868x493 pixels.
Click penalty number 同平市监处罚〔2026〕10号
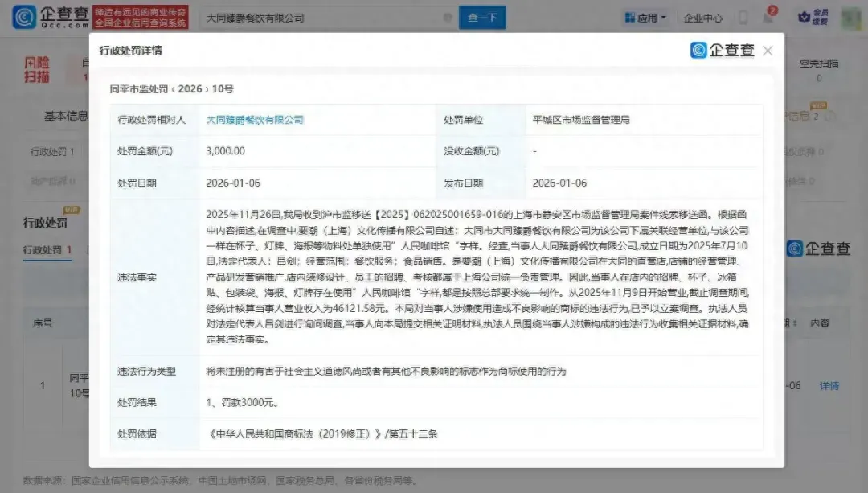pyautogui.click(x=172, y=88)
